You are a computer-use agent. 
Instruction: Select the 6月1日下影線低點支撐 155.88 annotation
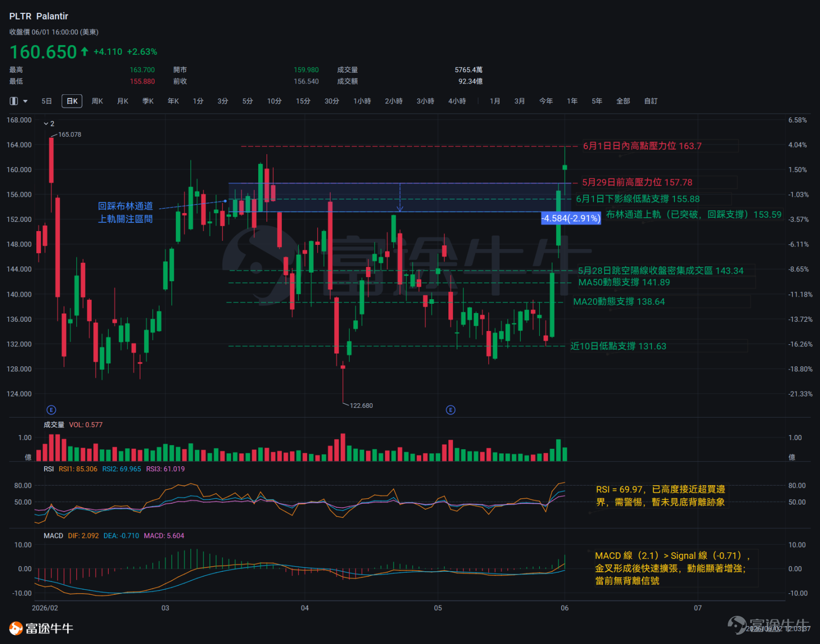(638, 199)
